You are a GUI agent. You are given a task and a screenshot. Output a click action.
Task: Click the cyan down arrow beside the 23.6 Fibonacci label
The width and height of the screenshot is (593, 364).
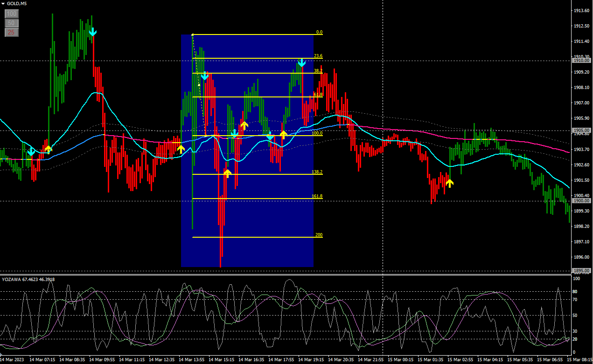pyautogui.click(x=302, y=62)
